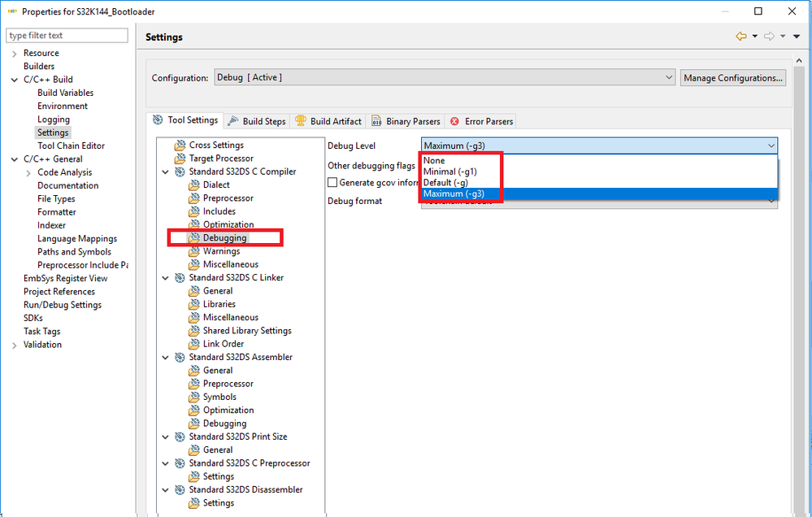Select Debugging under C Compiler
Viewport: 812px width, 517px height.
(225, 238)
